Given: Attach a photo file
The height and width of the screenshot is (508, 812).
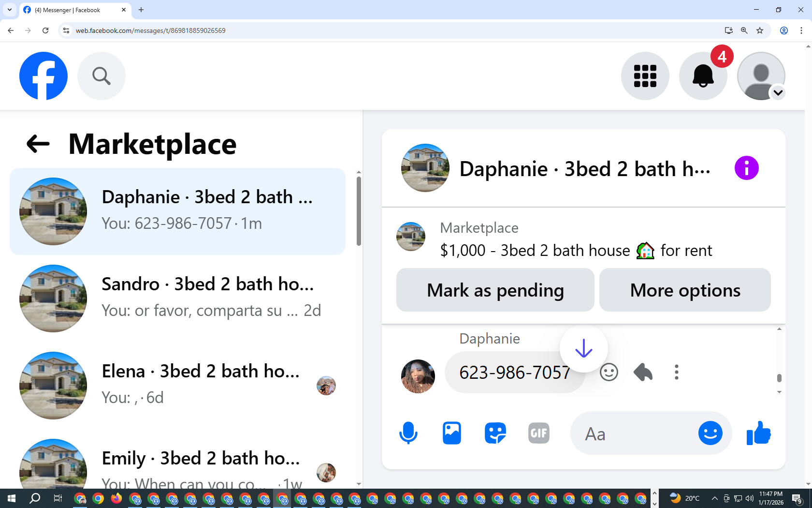Looking at the screenshot, I should [x=452, y=433].
